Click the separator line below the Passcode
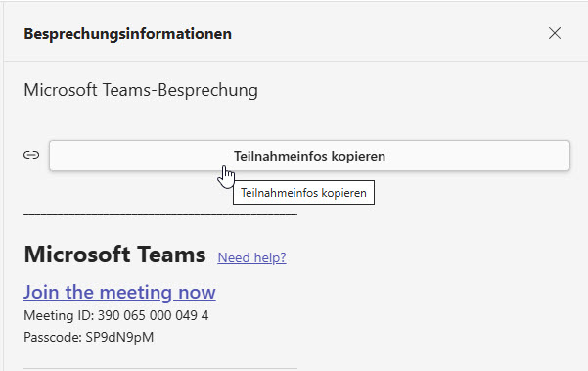Screen dimensions: 588x371 coord(160,369)
